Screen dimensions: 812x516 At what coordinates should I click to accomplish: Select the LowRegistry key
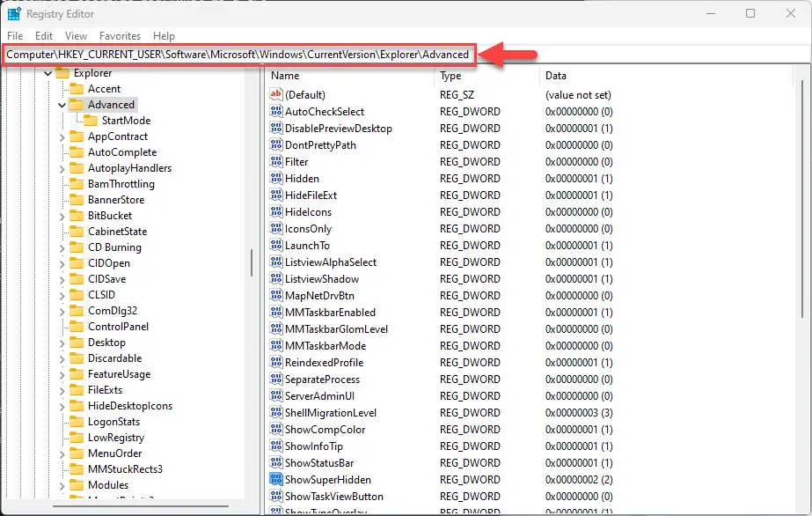click(116, 438)
